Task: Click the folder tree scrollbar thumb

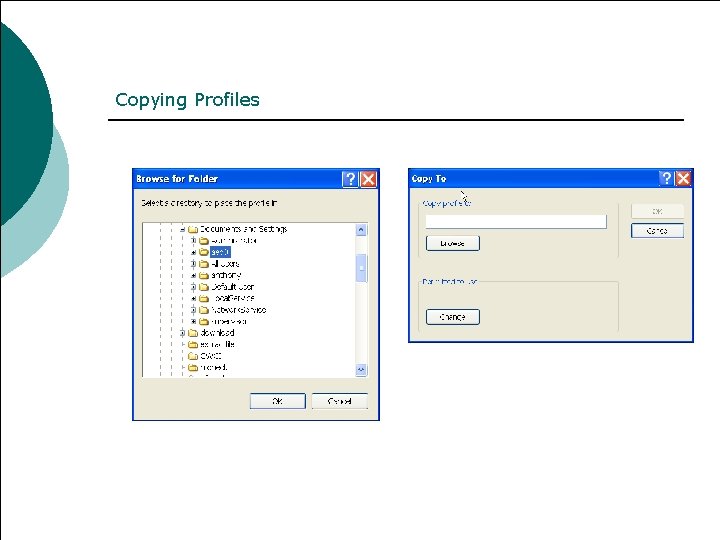Action: point(361,268)
